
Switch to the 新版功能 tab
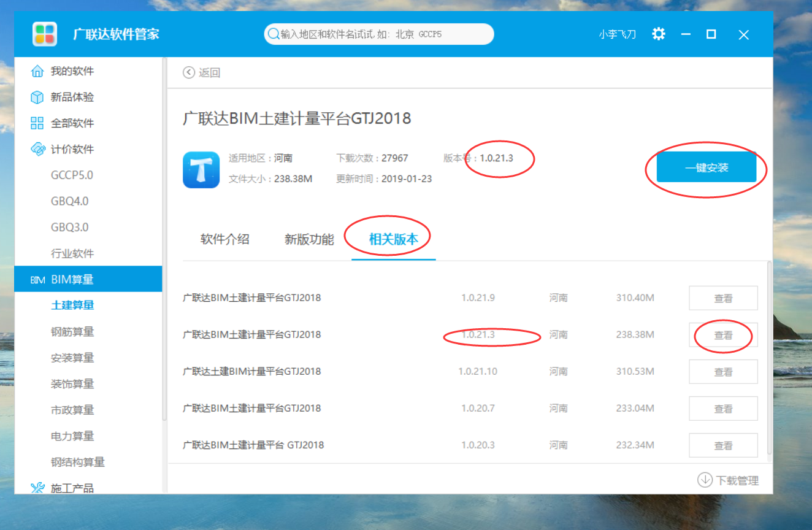(x=309, y=239)
